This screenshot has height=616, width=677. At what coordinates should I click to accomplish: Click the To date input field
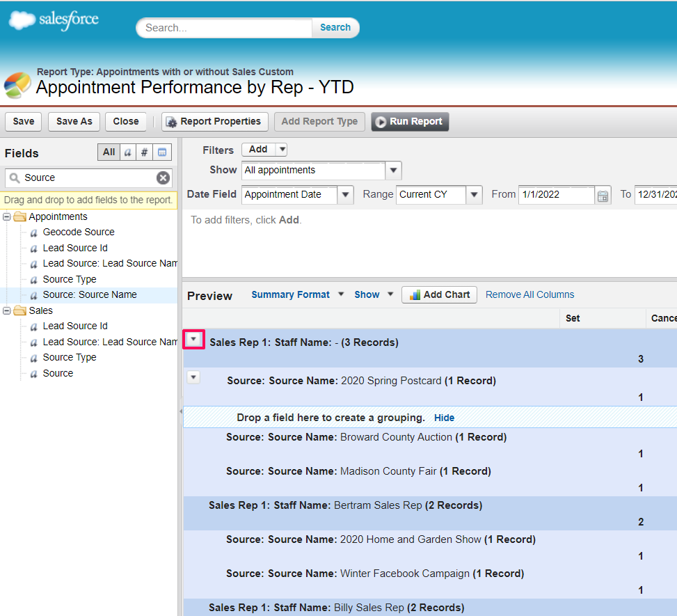(656, 195)
